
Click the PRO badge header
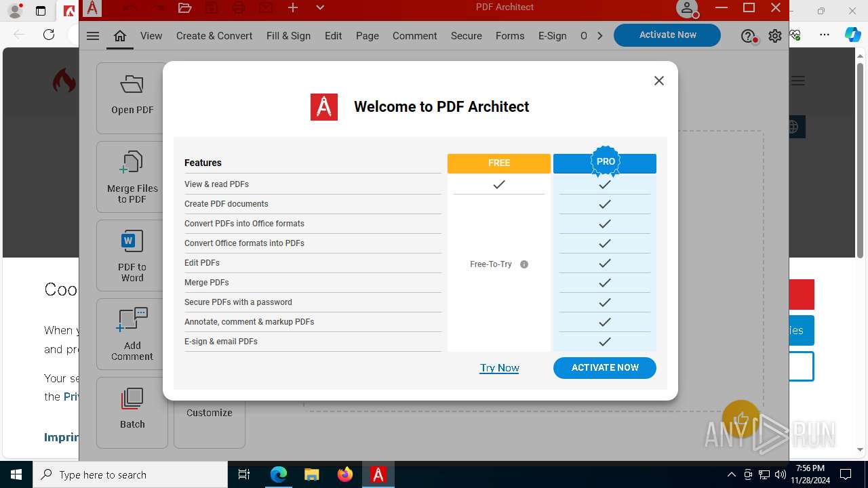(x=605, y=162)
